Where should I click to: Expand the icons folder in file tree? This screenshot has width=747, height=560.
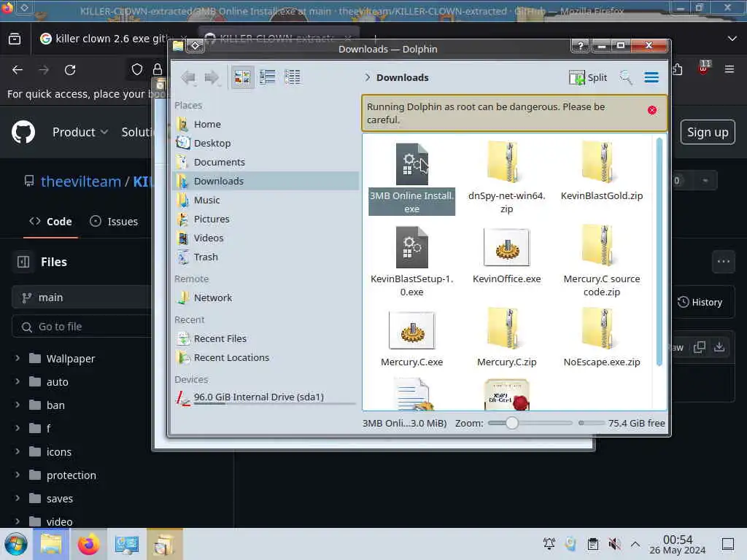tap(18, 451)
